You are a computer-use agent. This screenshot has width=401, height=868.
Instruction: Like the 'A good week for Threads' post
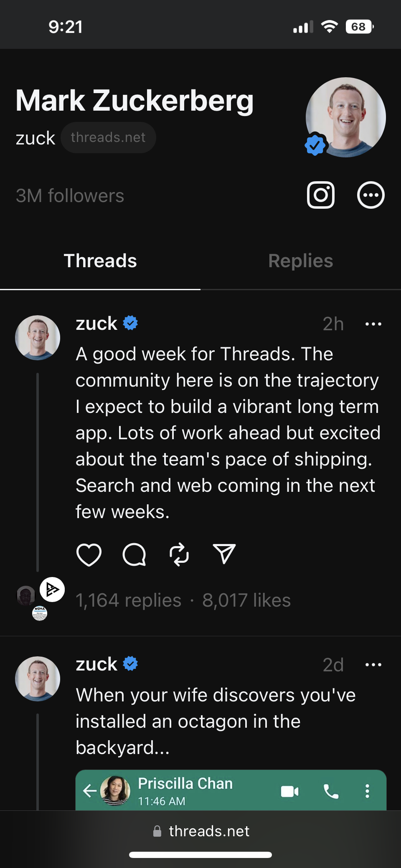click(x=89, y=555)
